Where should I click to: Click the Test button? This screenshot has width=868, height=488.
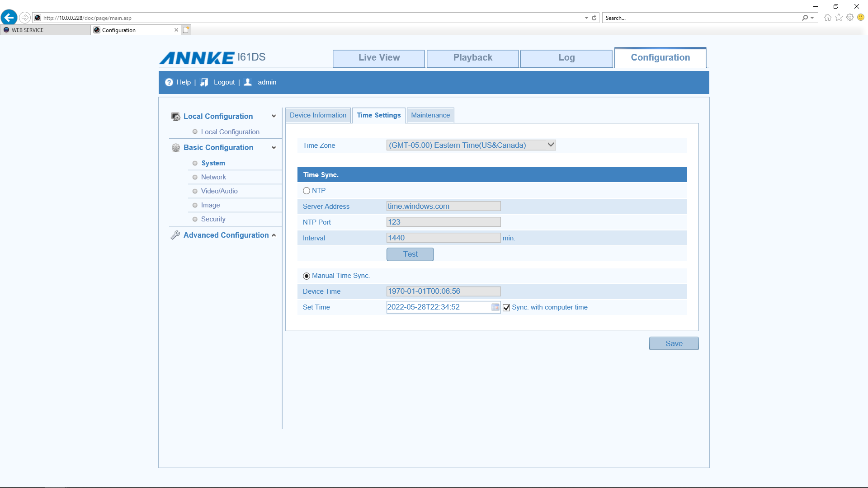[x=410, y=254]
